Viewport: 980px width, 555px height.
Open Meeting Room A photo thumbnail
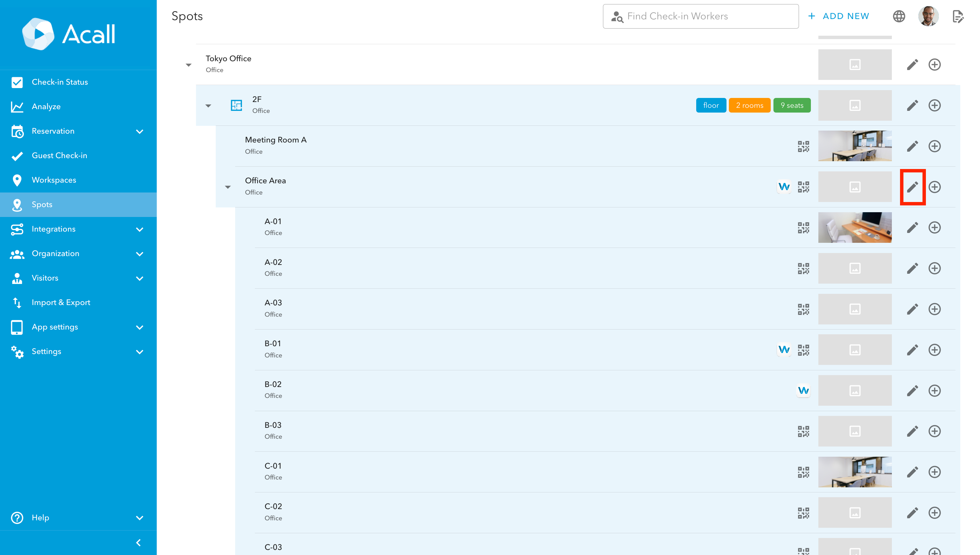pos(854,146)
